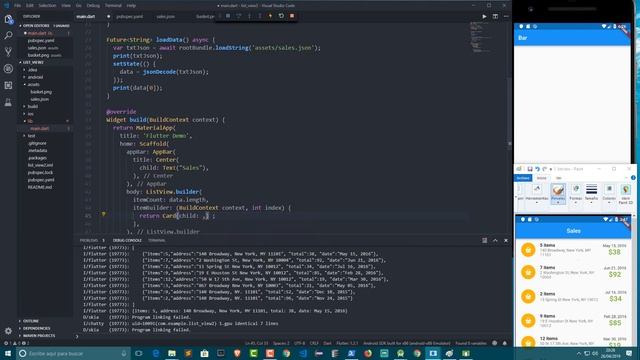The image size is (640, 360).
Task: Switch to the pubspec.yaml editor tab
Action: coord(129,17)
